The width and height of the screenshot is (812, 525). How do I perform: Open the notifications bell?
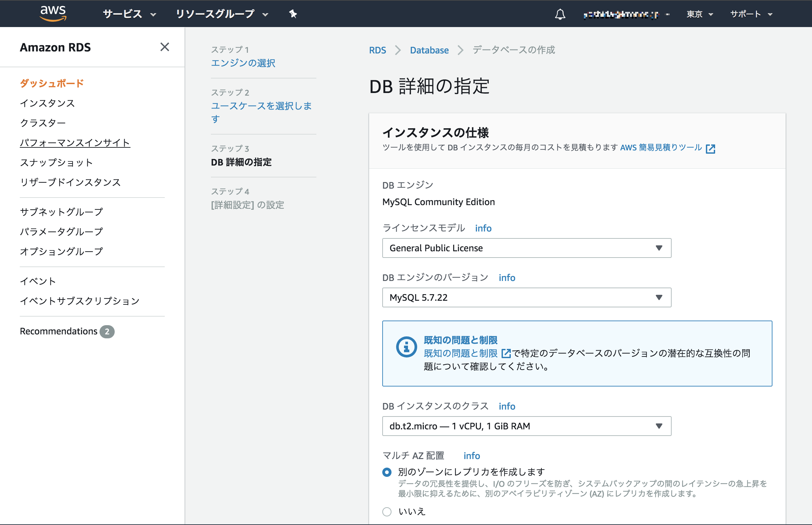tap(560, 14)
